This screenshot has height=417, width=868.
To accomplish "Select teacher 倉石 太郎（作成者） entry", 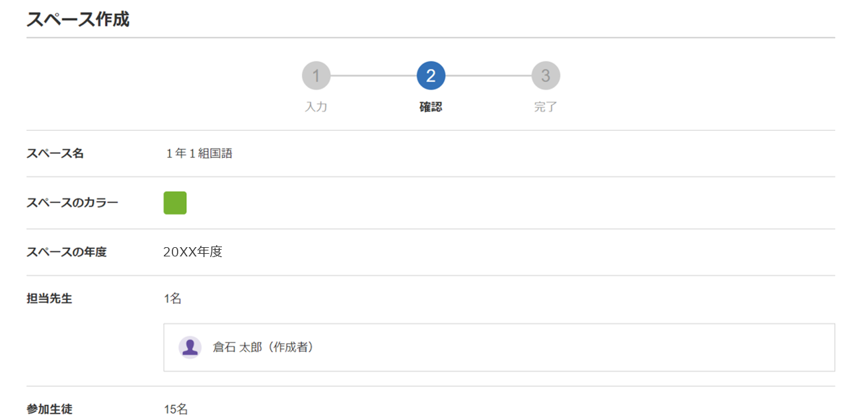I will tap(499, 348).
